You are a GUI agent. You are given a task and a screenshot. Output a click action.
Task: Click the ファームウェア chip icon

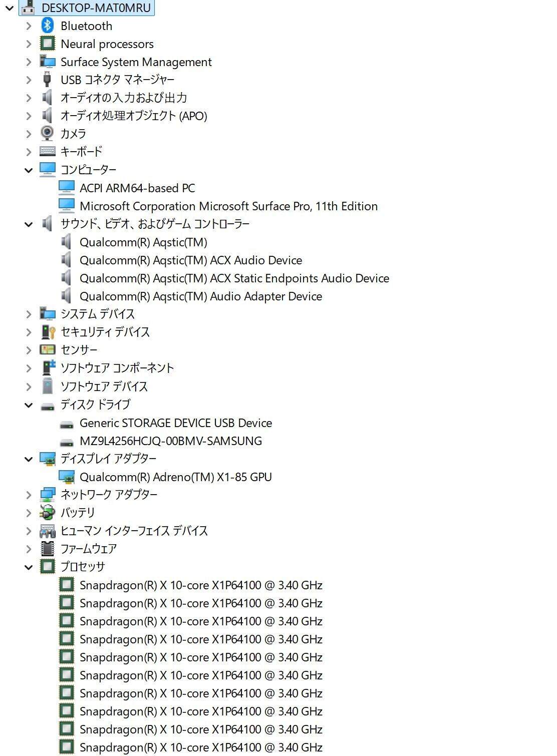click(x=48, y=548)
